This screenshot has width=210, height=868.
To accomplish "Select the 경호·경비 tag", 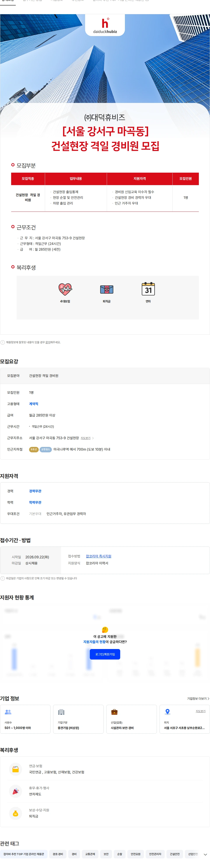I will 58,854.
